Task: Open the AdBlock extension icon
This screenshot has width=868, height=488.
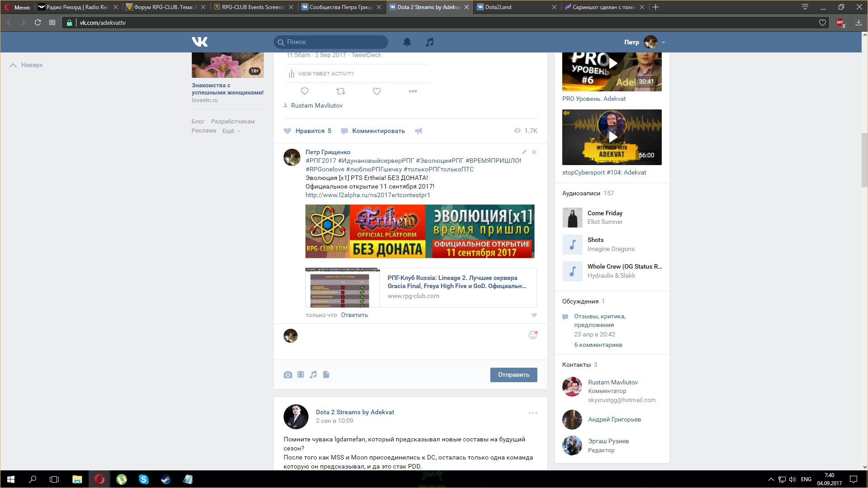Action: coord(840,23)
